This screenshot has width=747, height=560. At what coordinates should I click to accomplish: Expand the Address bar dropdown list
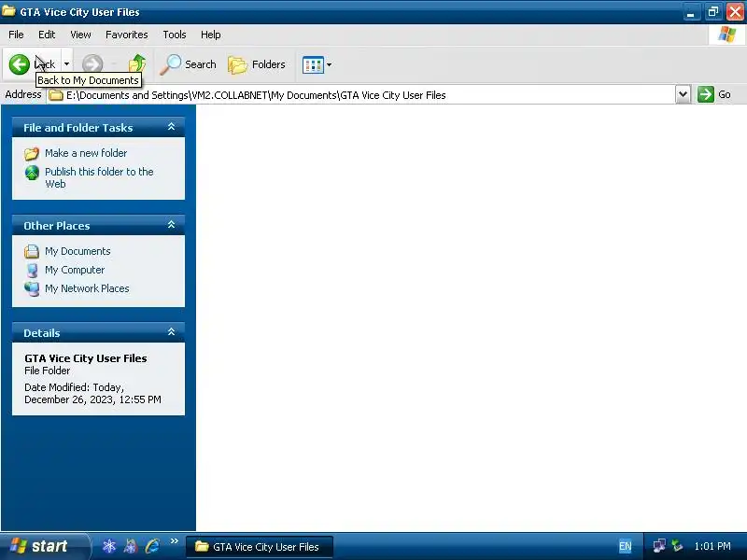click(x=683, y=94)
